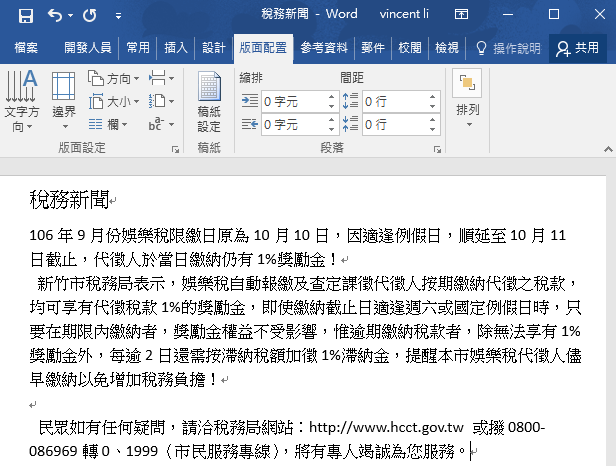Image resolution: width=616 pixels, height=466 pixels.
Task: Click the 操作說明 search box
Action: (x=508, y=48)
